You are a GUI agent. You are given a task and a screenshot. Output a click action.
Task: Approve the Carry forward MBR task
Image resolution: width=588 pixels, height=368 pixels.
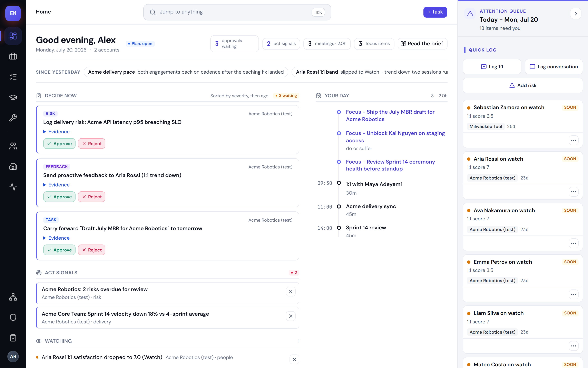click(x=59, y=250)
